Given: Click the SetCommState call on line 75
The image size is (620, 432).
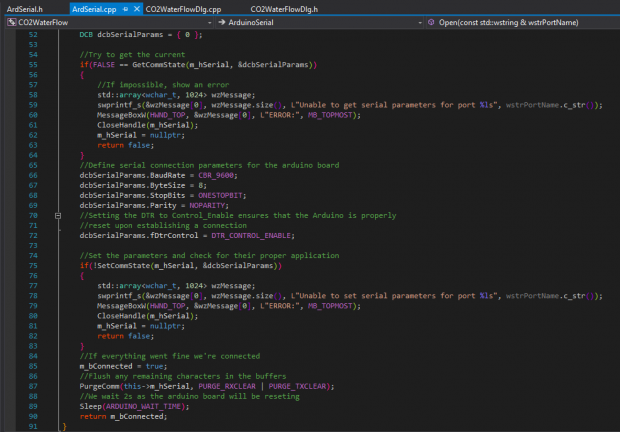Looking at the screenshot, I should (123, 266).
